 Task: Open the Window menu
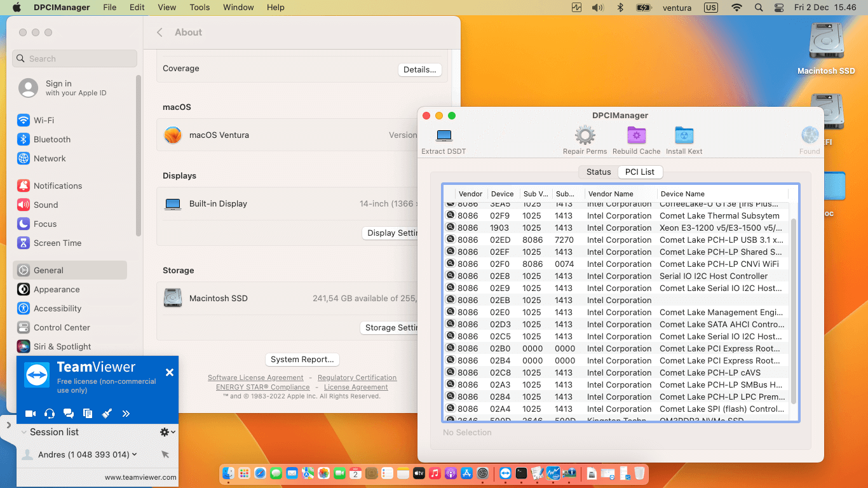tap(238, 8)
